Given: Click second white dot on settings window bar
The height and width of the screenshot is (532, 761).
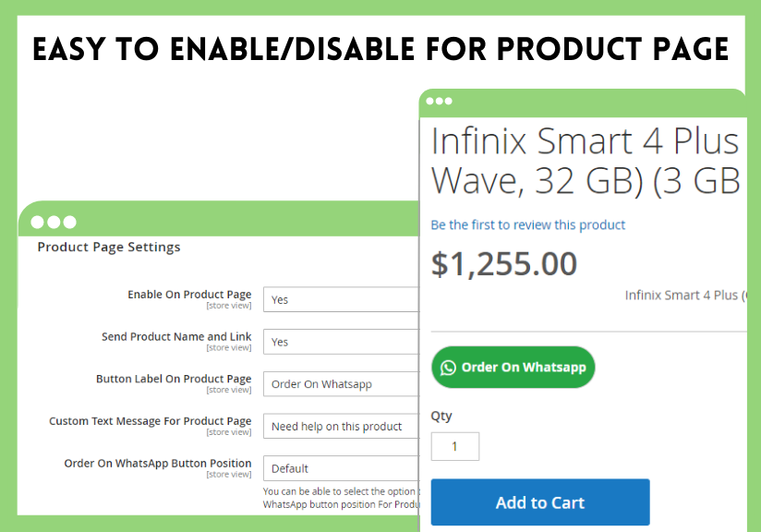Looking at the screenshot, I should click(54, 223).
